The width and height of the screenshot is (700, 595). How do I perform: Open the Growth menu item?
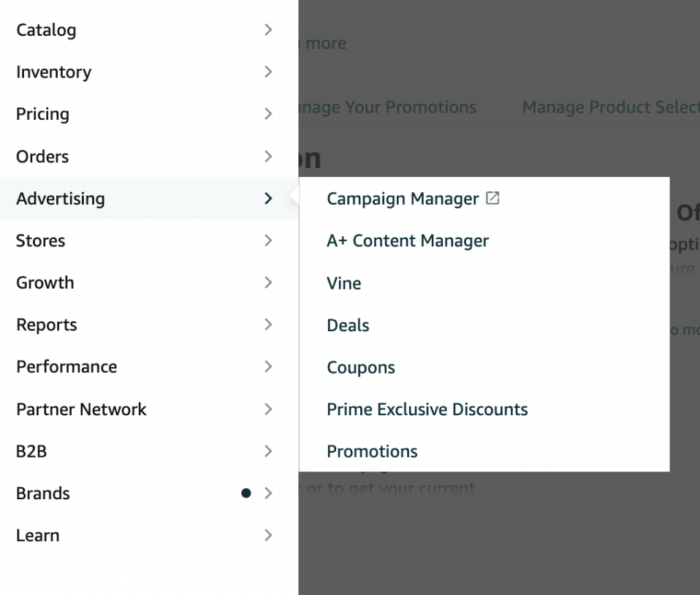(x=45, y=282)
